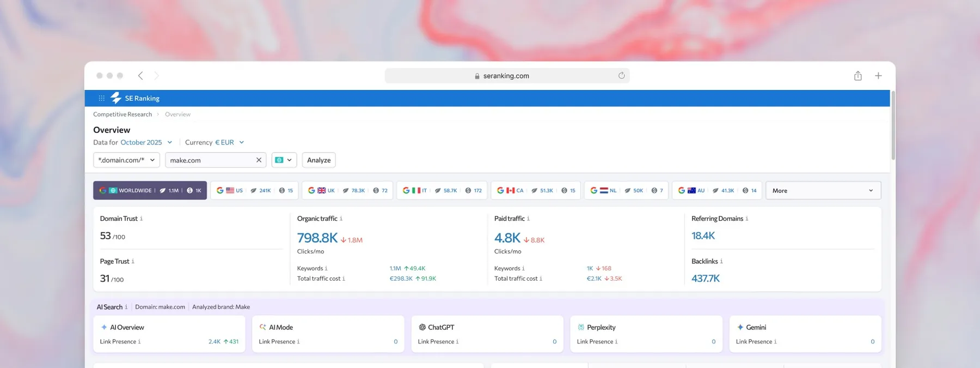Switch to the US region tab
This screenshot has height=368, width=980.
[x=254, y=190]
